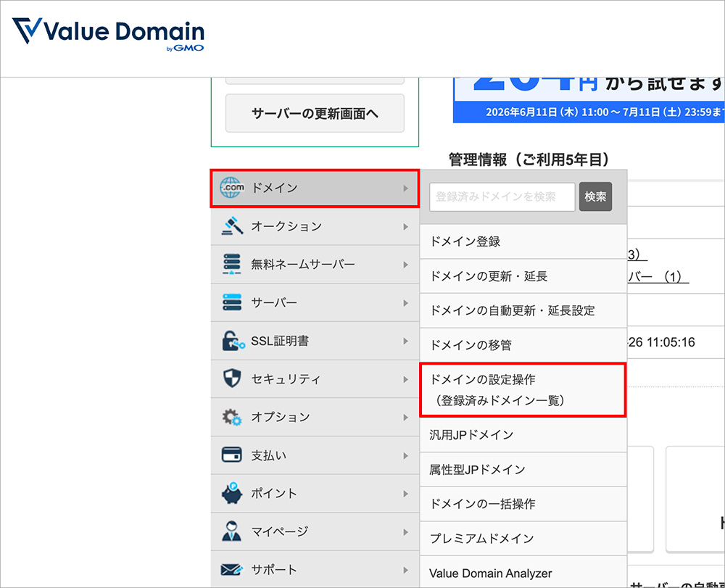Select the サポート sidebar label
This screenshot has height=588, width=725.
coord(274,570)
